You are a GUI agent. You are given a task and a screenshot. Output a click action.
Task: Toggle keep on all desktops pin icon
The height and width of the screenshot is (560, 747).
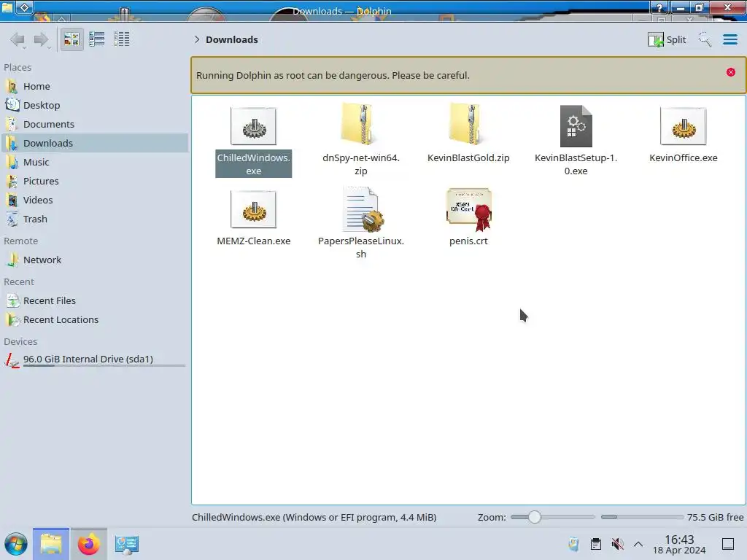(24, 7)
